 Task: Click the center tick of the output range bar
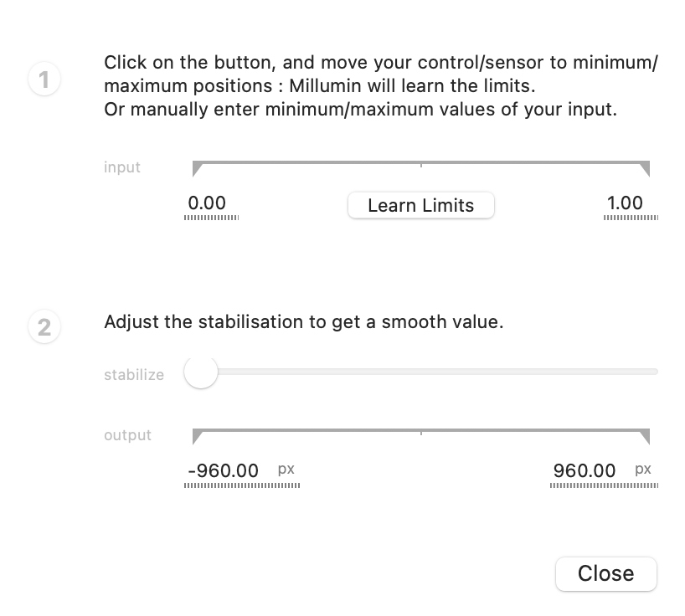point(421,433)
